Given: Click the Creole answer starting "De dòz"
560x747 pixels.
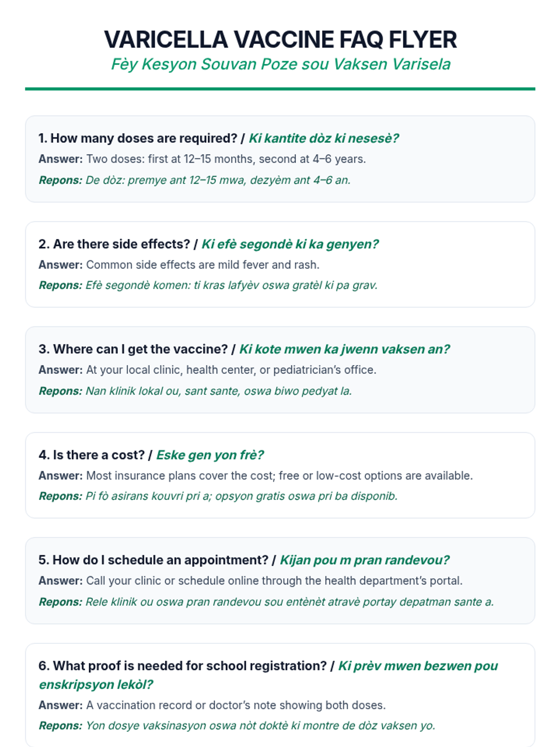Looking at the screenshot, I should 195,180.
